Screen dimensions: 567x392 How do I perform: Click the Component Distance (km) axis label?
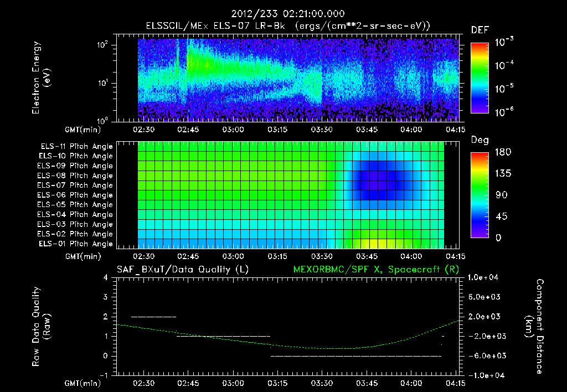[x=534, y=327]
